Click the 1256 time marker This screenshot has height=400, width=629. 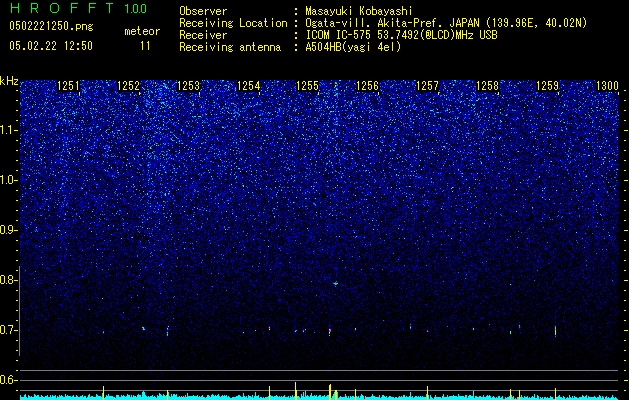(367, 86)
